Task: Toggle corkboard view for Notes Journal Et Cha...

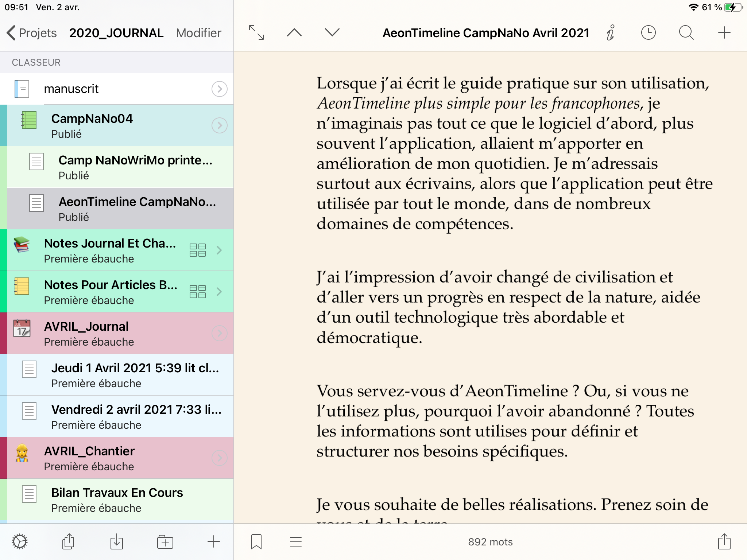Action: coord(198,250)
